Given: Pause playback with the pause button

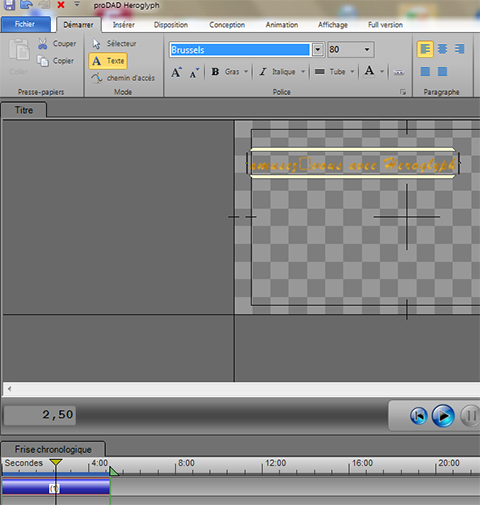Looking at the screenshot, I should click(470, 416).
